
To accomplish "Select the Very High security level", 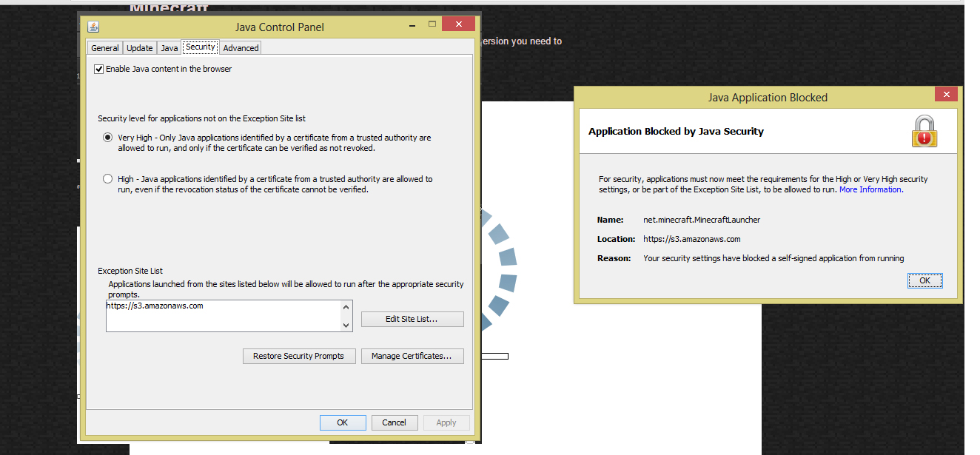I will (x=108, y=138).
